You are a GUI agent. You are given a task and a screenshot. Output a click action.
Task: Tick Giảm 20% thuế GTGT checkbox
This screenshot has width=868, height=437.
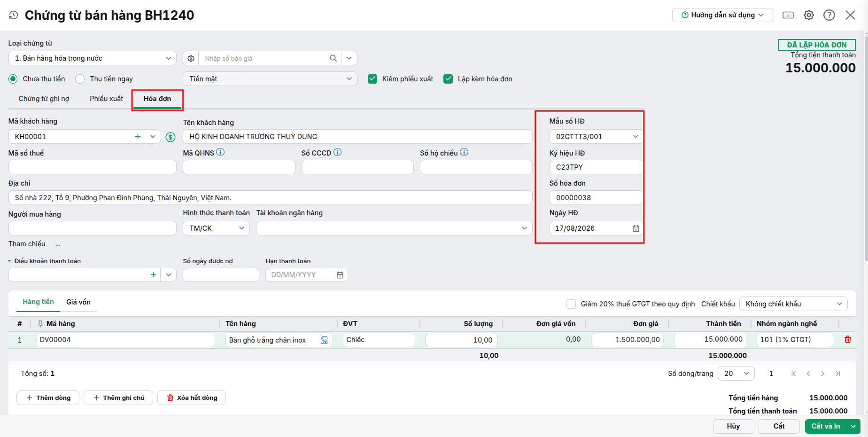pos(571,304)
